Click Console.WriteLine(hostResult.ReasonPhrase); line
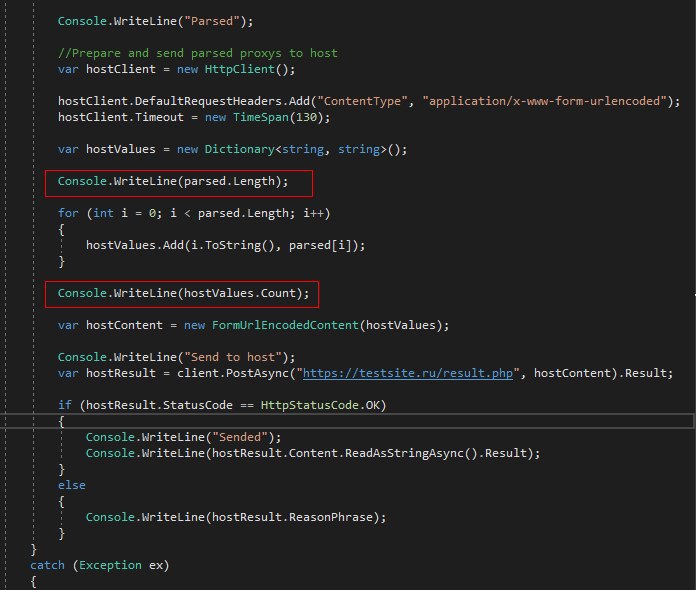The width and height of the screenshot is (696, 590). coord(236,517)
